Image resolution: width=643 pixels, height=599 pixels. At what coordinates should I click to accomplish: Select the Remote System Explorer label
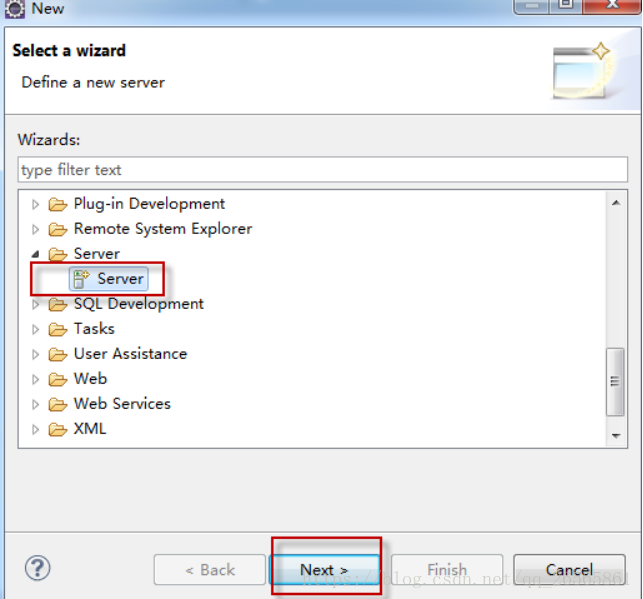coord(163,229)
